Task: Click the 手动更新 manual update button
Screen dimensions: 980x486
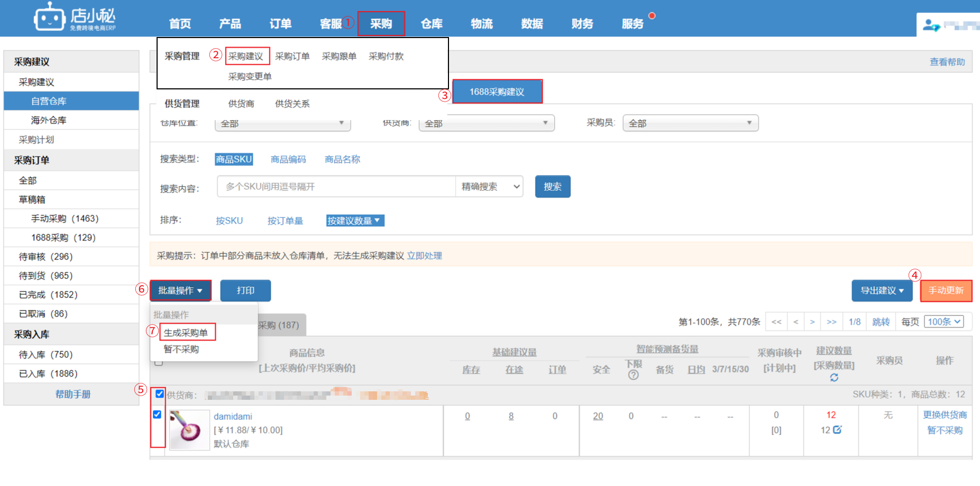Action: (946, 290)
